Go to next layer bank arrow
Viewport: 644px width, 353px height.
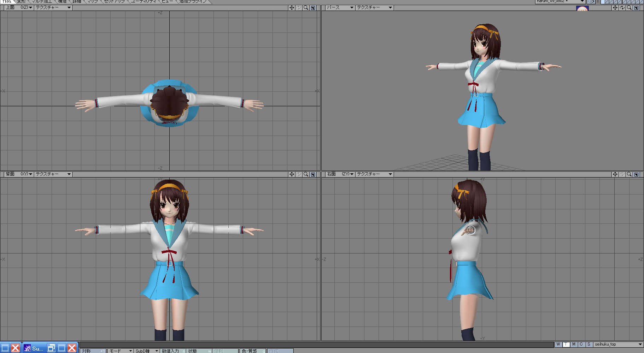(x=593, y=2)
